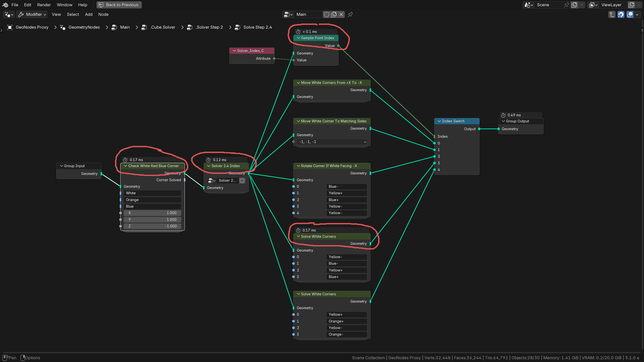The image size is (644, 362).
Task: Collapse the Index Switch node
Action: point(439,121)
